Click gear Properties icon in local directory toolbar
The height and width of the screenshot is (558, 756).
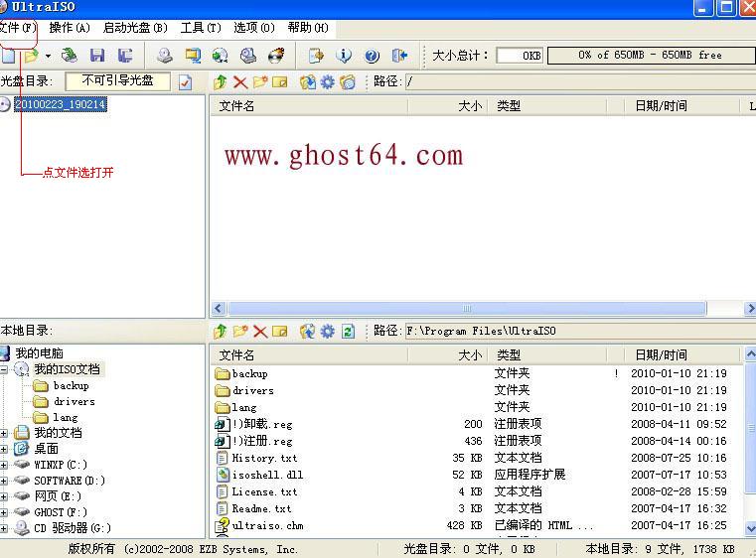pyautogui.click(x=328, y=331)
